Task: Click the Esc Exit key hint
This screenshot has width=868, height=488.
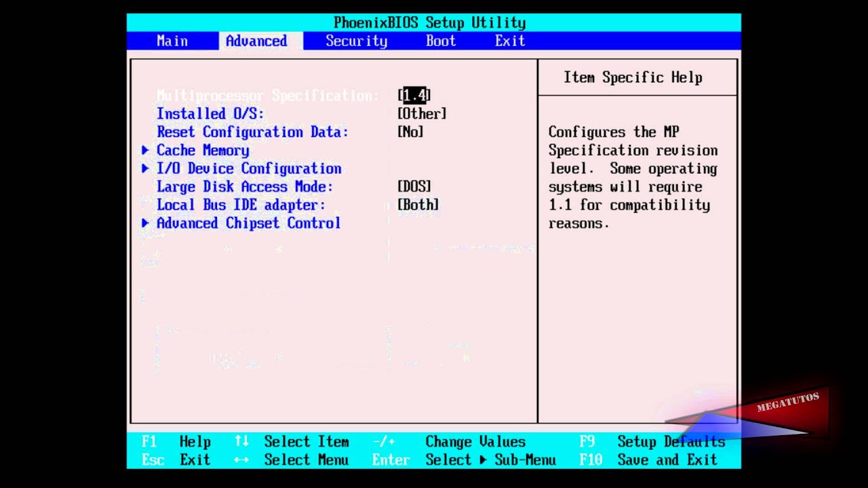Action: coord(176,460)
